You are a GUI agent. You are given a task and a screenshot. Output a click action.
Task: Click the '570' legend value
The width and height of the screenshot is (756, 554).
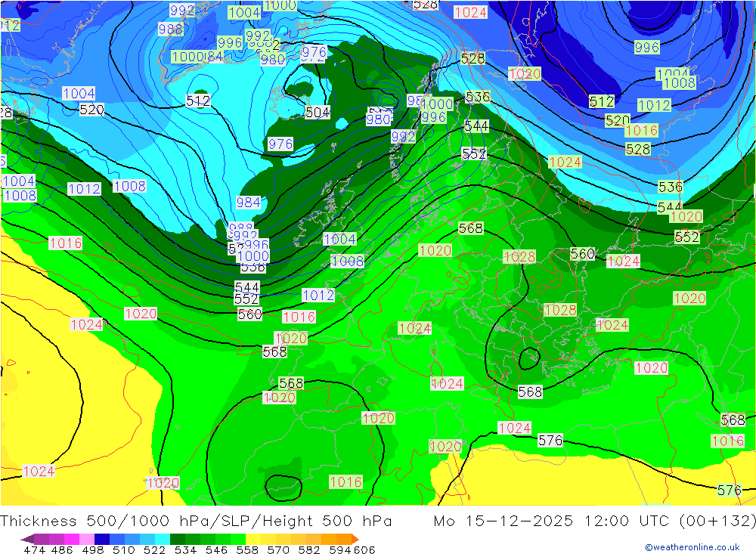click(x=278, y=549)
